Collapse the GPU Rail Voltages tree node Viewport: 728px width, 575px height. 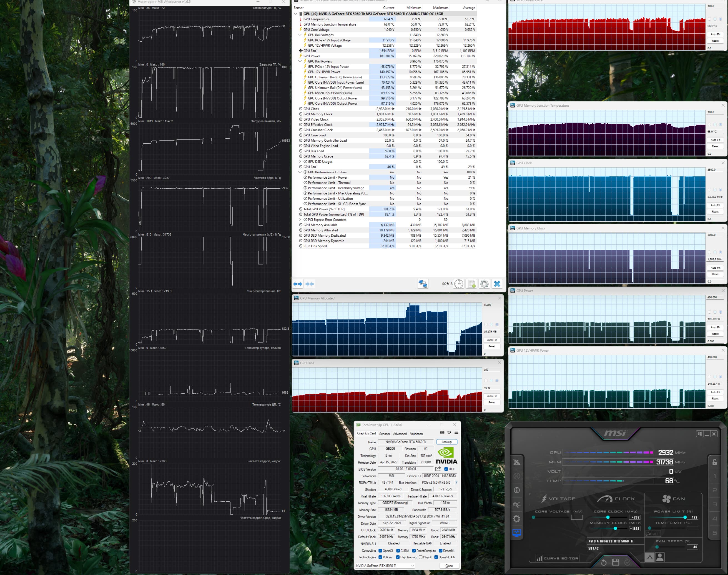coord(300,35)
